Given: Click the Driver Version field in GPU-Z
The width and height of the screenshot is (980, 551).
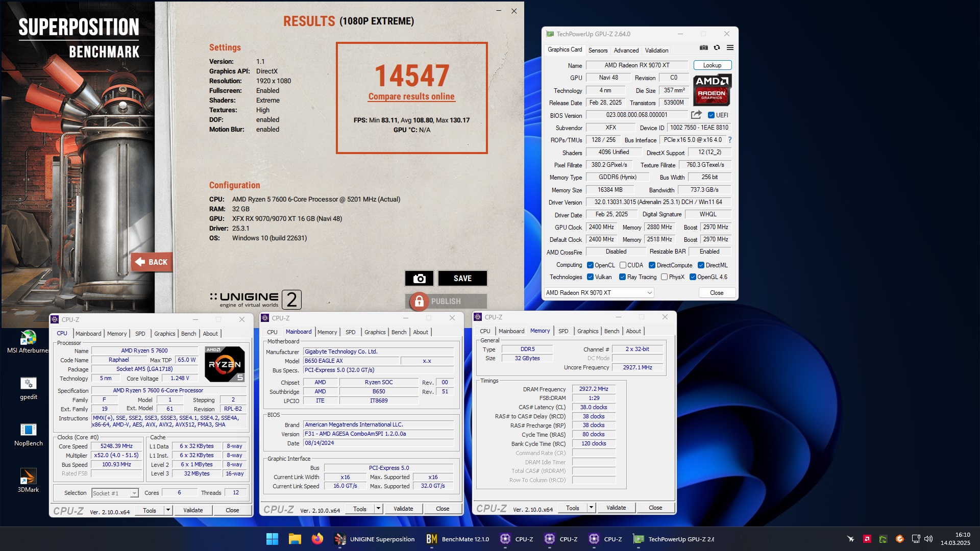Looking at the screenshot, I should tap(658, 202).
